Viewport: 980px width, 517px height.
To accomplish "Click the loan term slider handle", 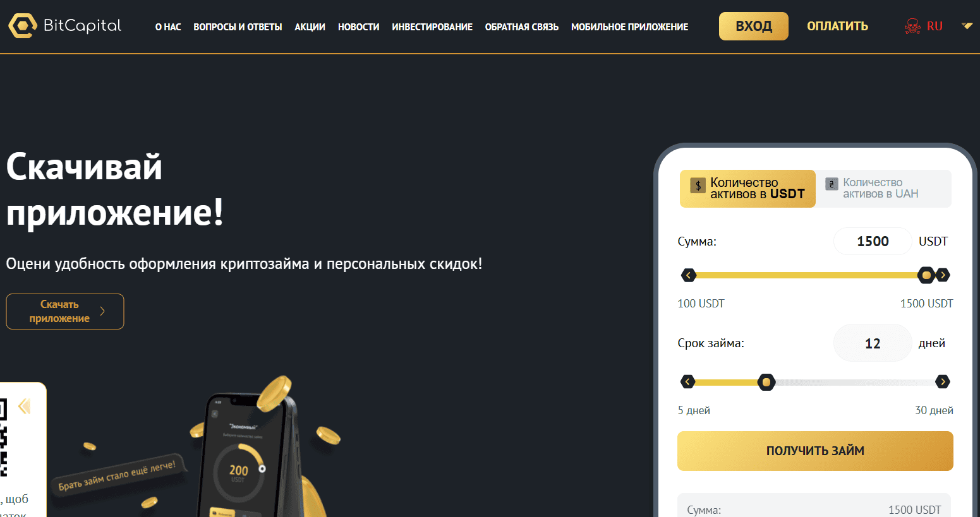I will click(x=766, y=382).
